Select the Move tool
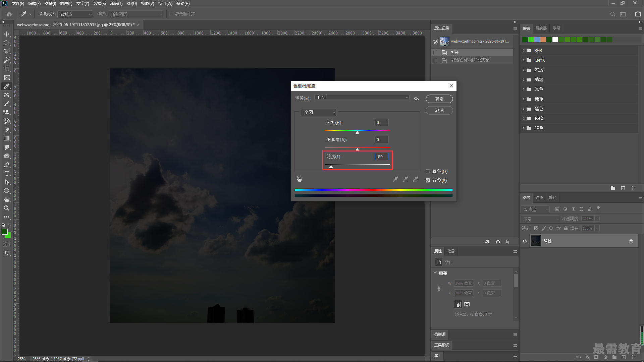This screenshot has height=362, width=644. click(x=7, y=34)
